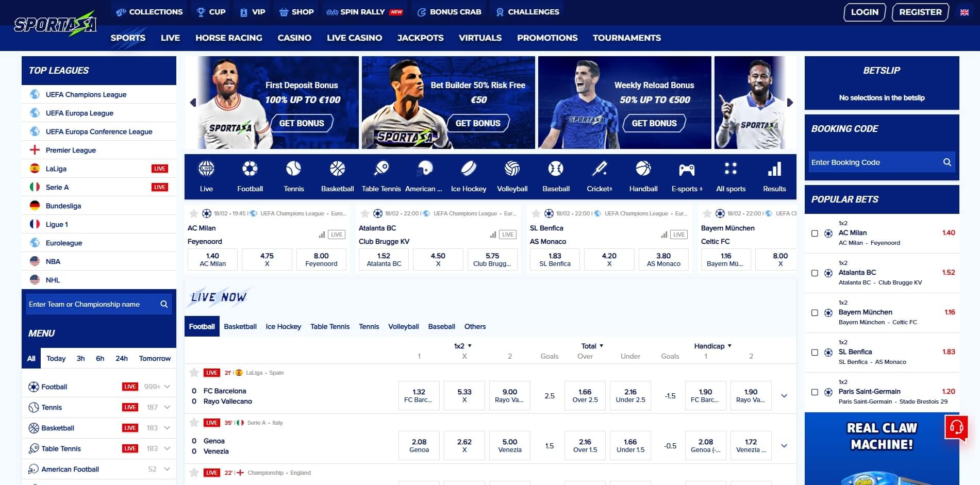Select the Tennis sport icon
This screenshot has width=980, height=485.
point(293,169)
